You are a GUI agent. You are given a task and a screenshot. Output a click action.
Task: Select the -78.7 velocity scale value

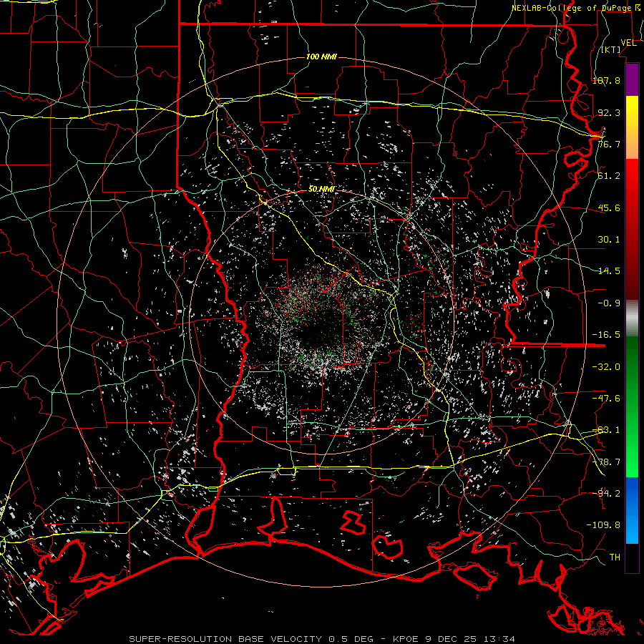(x=606, y=462)
